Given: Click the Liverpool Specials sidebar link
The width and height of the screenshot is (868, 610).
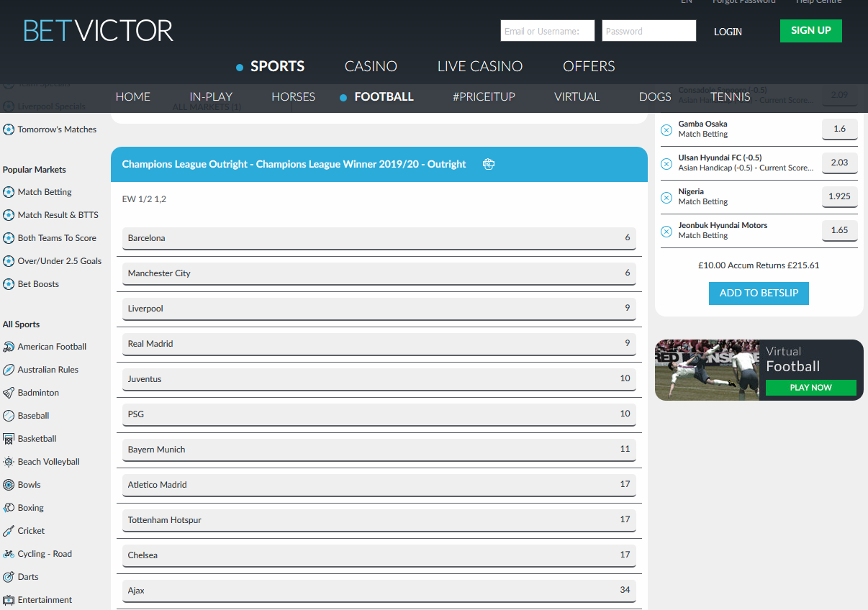Looking at the screenshot, I should click(51, 106).
